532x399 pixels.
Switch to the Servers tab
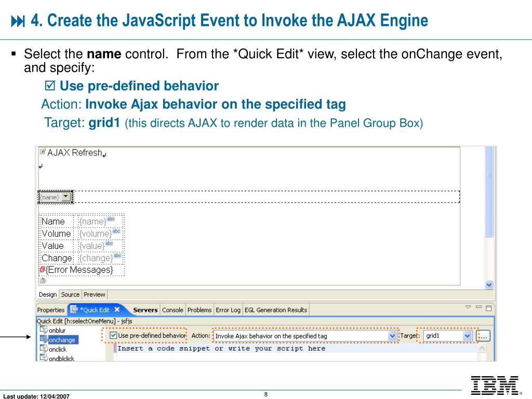[x=145, y=310]
